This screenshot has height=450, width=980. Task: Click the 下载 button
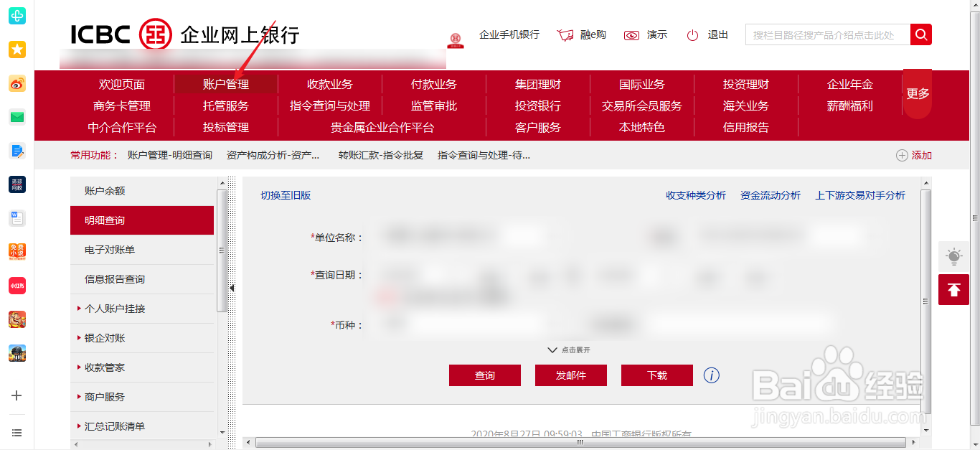(657, 375)
